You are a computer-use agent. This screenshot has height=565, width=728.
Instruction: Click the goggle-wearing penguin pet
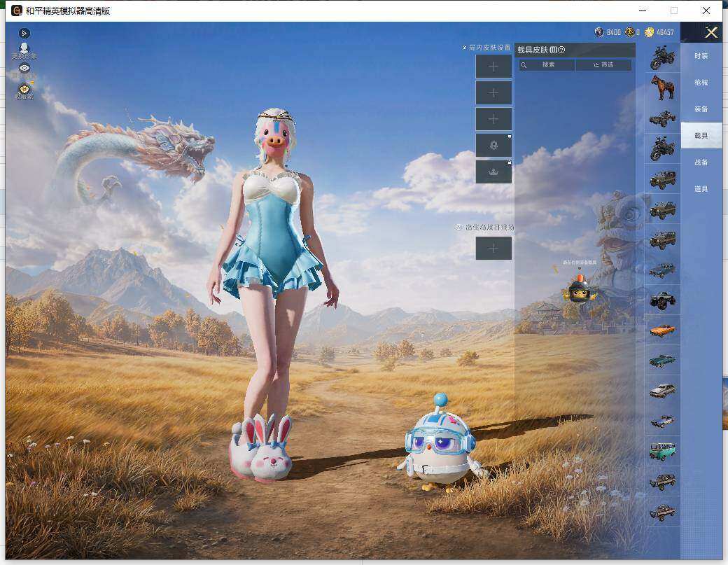pos(440,443)
